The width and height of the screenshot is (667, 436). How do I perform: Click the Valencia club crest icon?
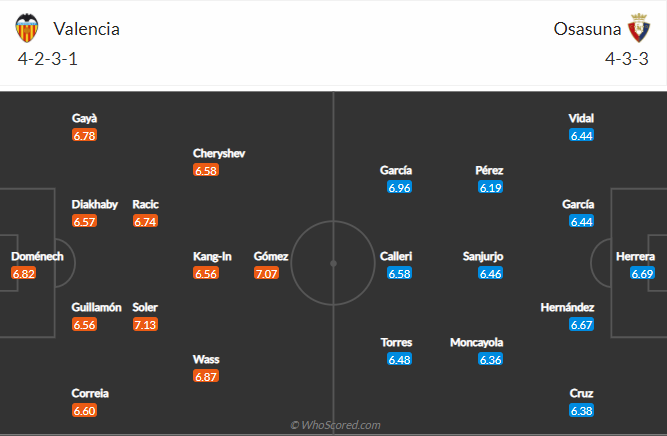[x=31, y=28]
